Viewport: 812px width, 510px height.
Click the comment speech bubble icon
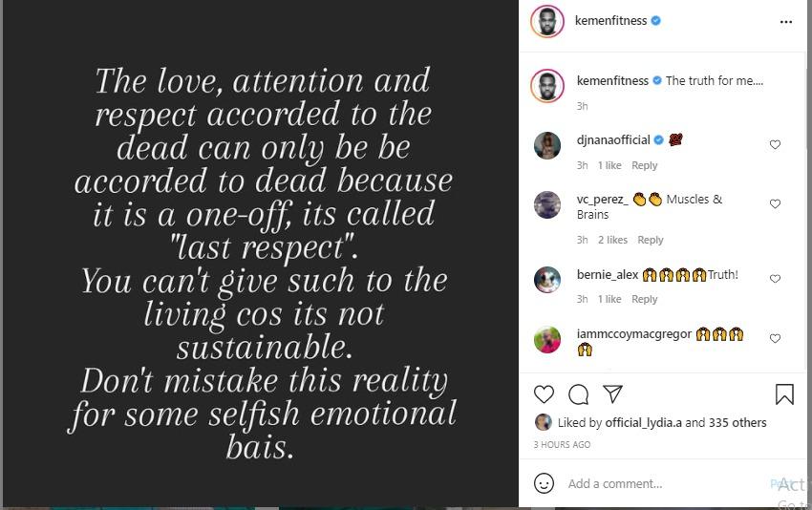[x=578, y=394]
